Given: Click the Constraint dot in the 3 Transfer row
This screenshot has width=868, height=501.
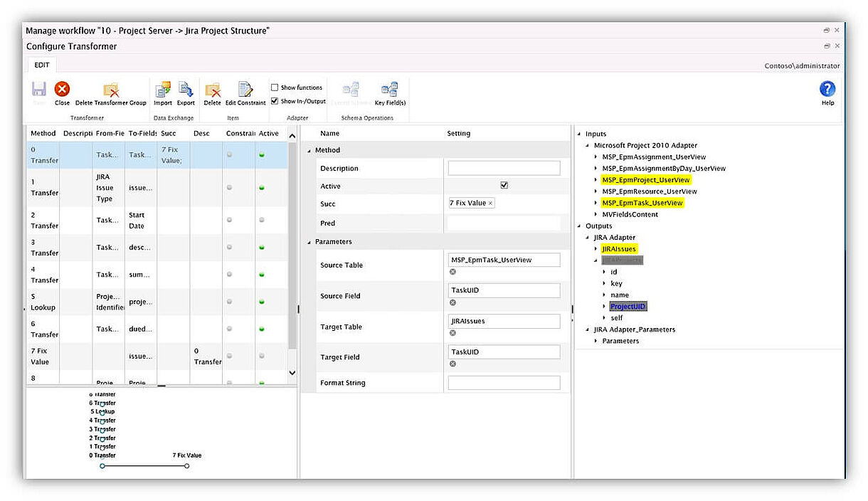Looking at the screenshot, I should (229, 247).
